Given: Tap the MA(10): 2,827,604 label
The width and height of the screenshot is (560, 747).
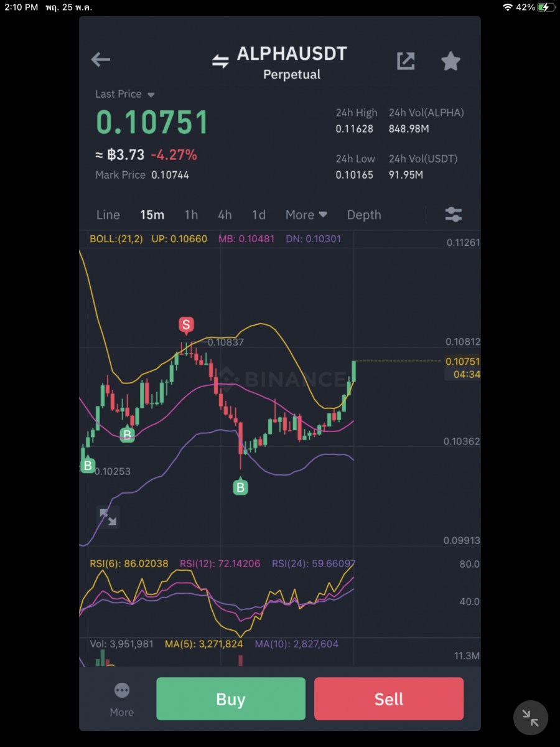Looking at the screenshot, I should (297, 644).
